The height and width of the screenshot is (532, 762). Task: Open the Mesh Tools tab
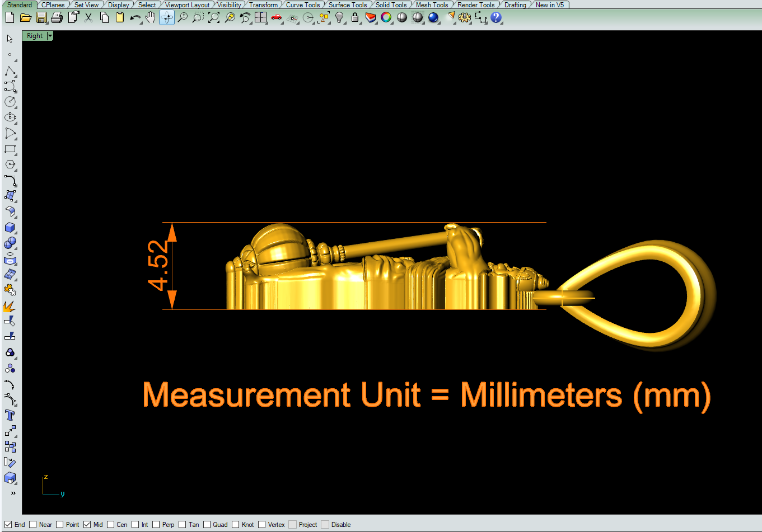click(x=432, y=4)
